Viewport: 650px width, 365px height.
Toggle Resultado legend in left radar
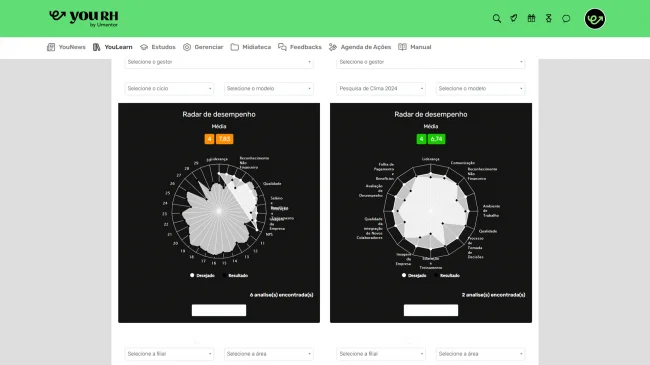click(235, 275)
